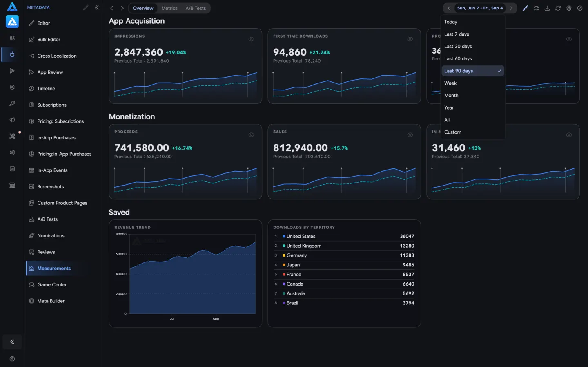Open the megaphone icon in left rail
Image resolution: width=588 pixels, height=367 pixels.
click(12, 120)
